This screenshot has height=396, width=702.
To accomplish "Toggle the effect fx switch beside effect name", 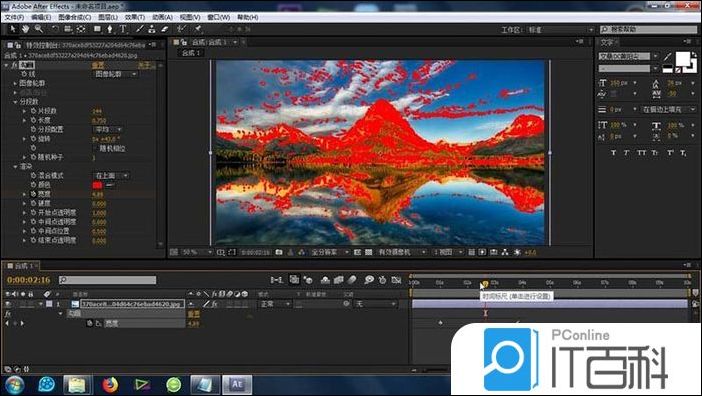I will tap(14, 65).
